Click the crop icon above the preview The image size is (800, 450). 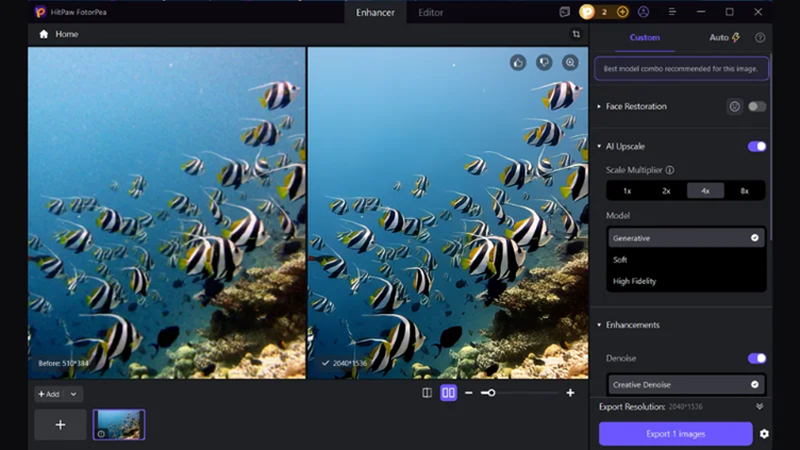pyautogui.click(x=576, y=34)
